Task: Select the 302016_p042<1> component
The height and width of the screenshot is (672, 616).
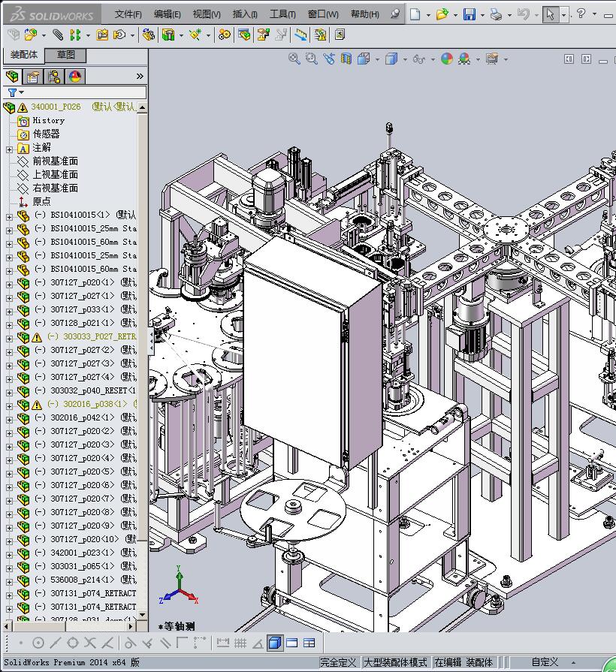Action: tap(83, 417)
